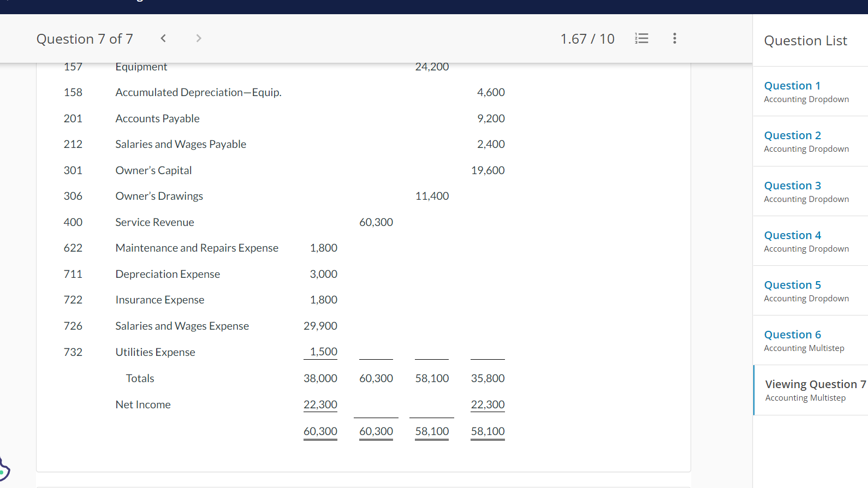Open the three-dot more options menu
868x488 pixels.
pyautogui.click(x=675, y=38)
